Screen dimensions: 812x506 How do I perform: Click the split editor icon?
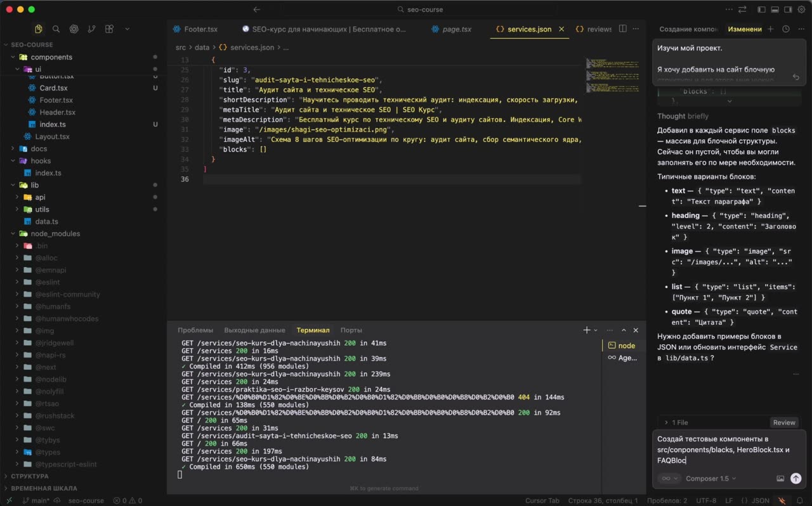click(x=623, y=29)
